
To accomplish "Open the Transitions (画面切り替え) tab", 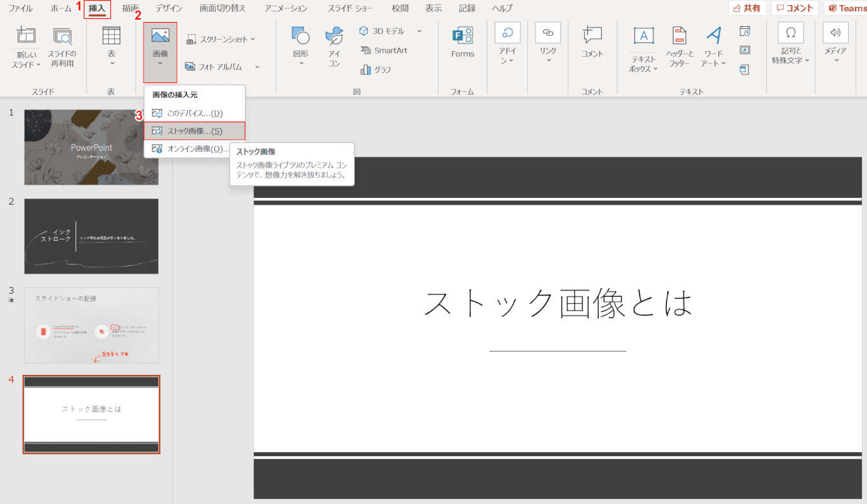I will [224, 8].
